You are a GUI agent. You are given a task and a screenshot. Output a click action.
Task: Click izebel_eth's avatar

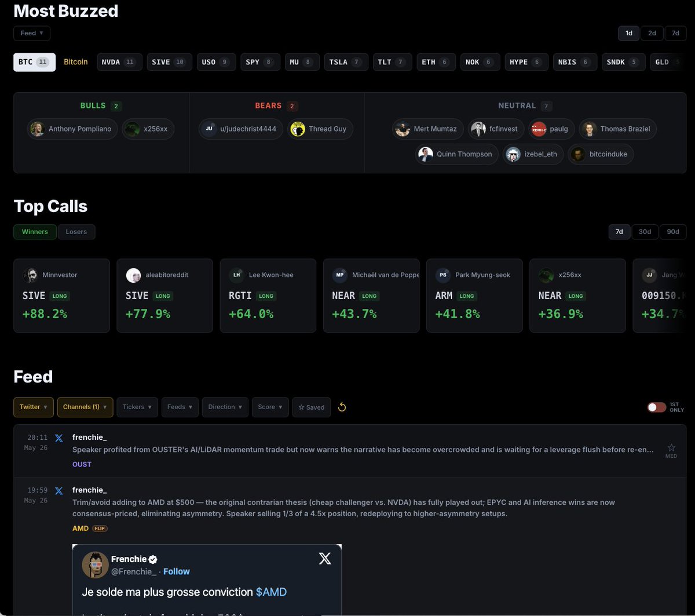point(513,154)
